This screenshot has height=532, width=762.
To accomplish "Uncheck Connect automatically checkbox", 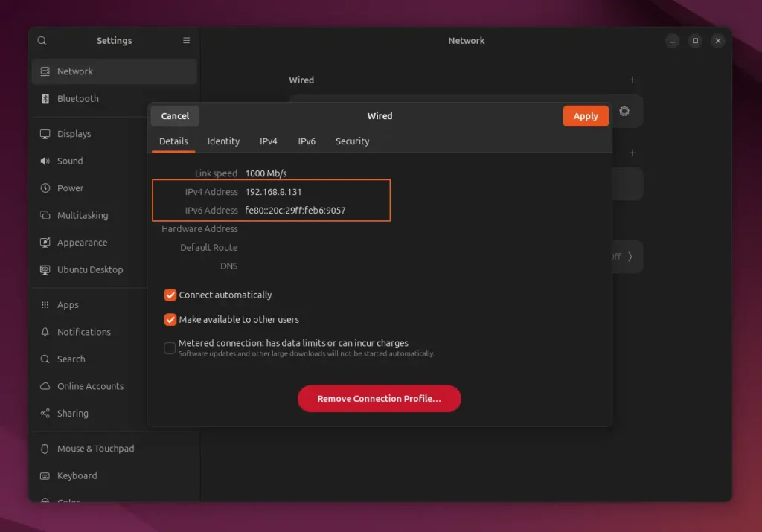I will click(170, 295).
